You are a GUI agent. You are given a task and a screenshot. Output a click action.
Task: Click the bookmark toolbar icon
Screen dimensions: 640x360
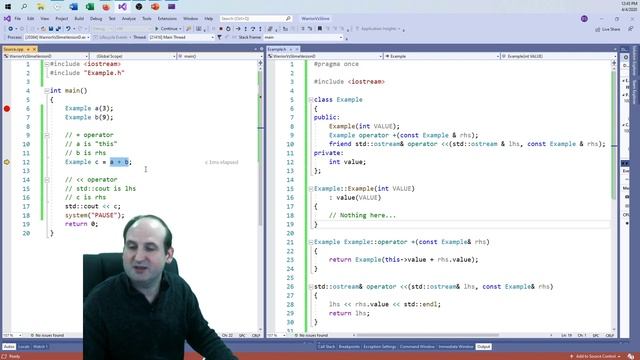[320, 29]
